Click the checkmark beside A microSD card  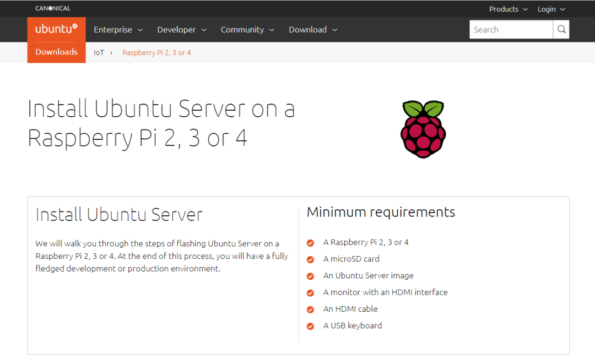tap(310, 259)
